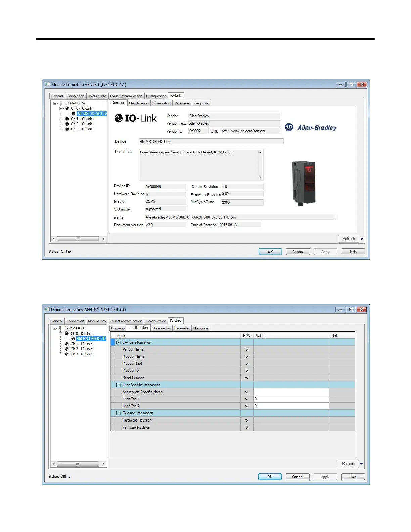Click the 45LMS-D8LGC1-D4 device icon in Common-page dialog
Image resolution: width=411 pixels, height=532 pixels.
[73, 114]
